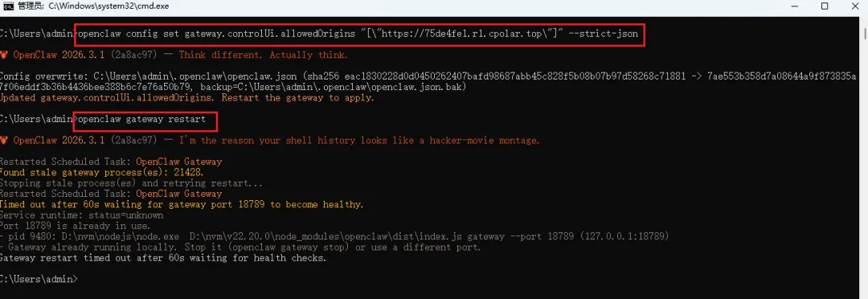Click the 'openclaw config set gateway.controlUi.allowedOrigins' command line
Screen dimensions: 868x299
358,34
